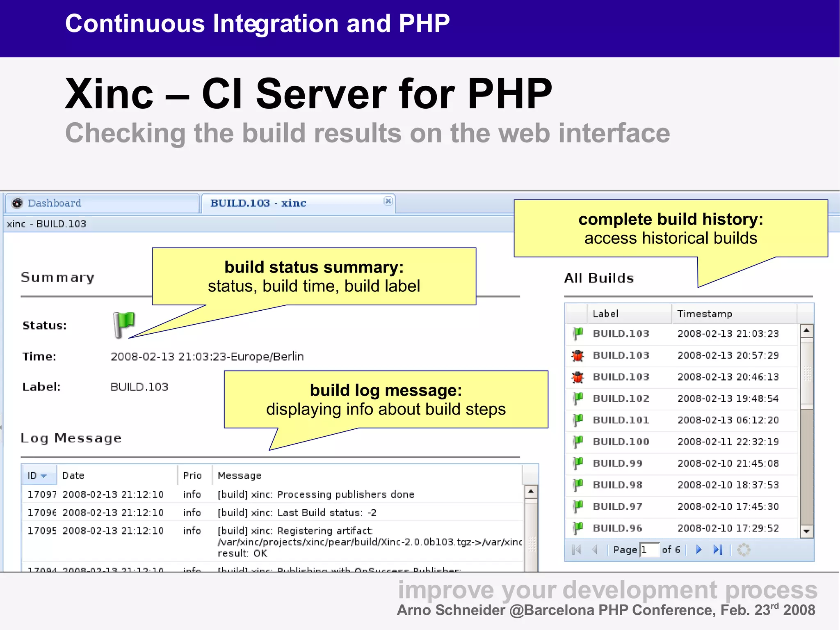Go to the first builds page
Screen dimensions: 840x630
point(576,550)
